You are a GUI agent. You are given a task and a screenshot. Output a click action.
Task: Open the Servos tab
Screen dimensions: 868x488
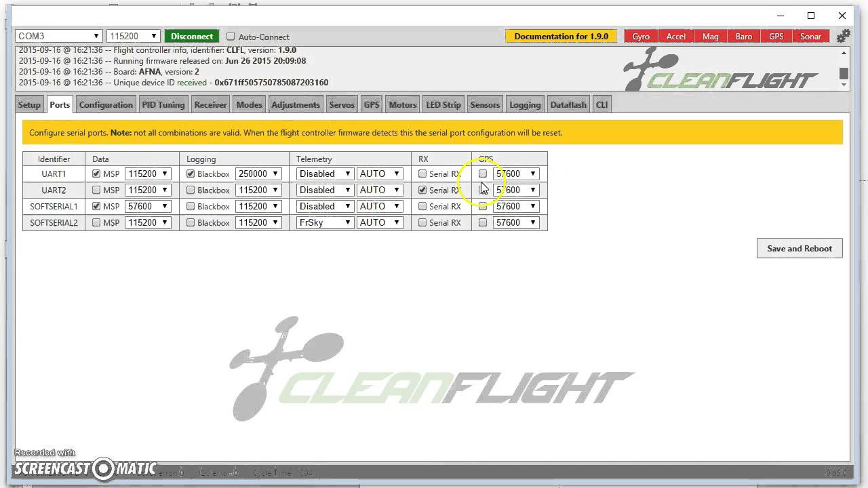pyautogui.click(x=342, y=105)
